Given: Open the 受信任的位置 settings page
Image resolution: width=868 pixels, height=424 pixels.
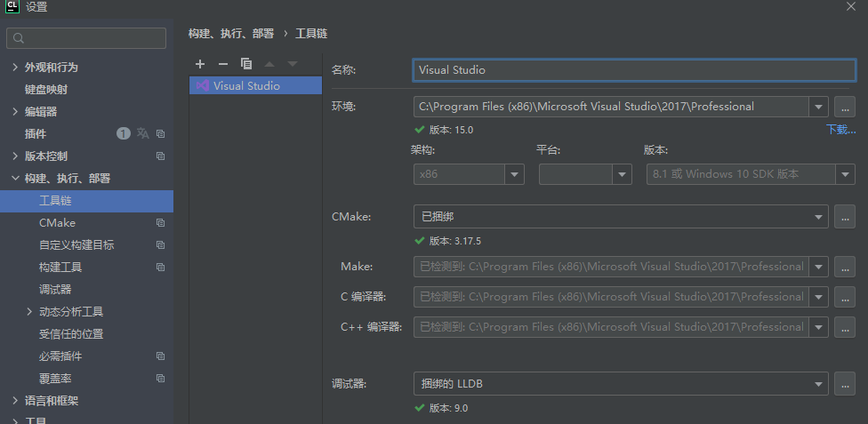Looking at the screenshot, I should (x=71, y=333).
